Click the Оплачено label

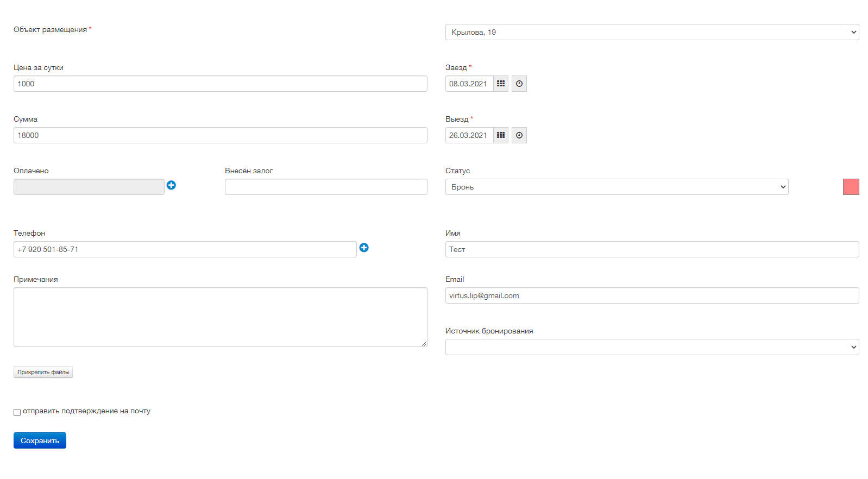(x=31, y=171)
